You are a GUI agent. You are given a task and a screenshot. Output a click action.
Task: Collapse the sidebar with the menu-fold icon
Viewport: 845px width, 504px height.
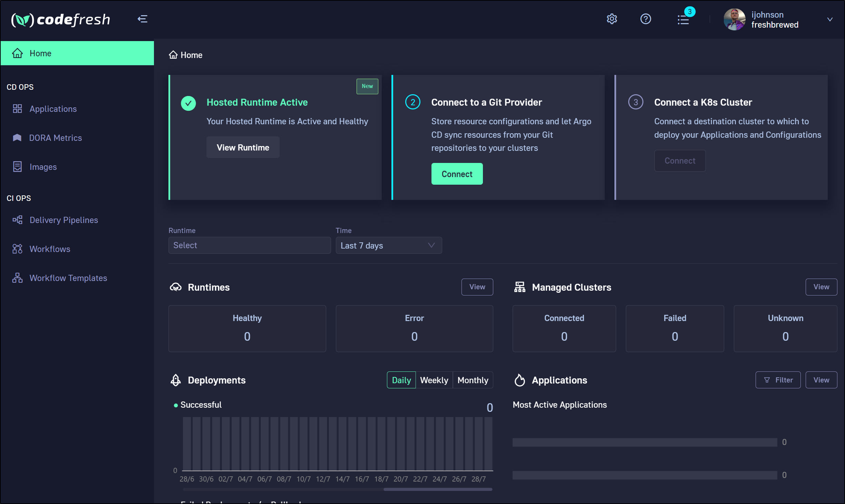tap(143, 19)
